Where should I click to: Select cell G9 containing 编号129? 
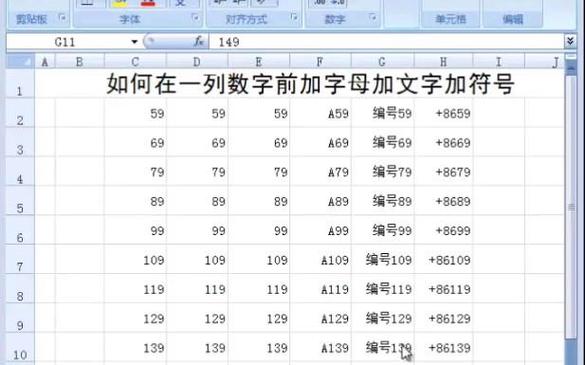(x=382, y=318)
